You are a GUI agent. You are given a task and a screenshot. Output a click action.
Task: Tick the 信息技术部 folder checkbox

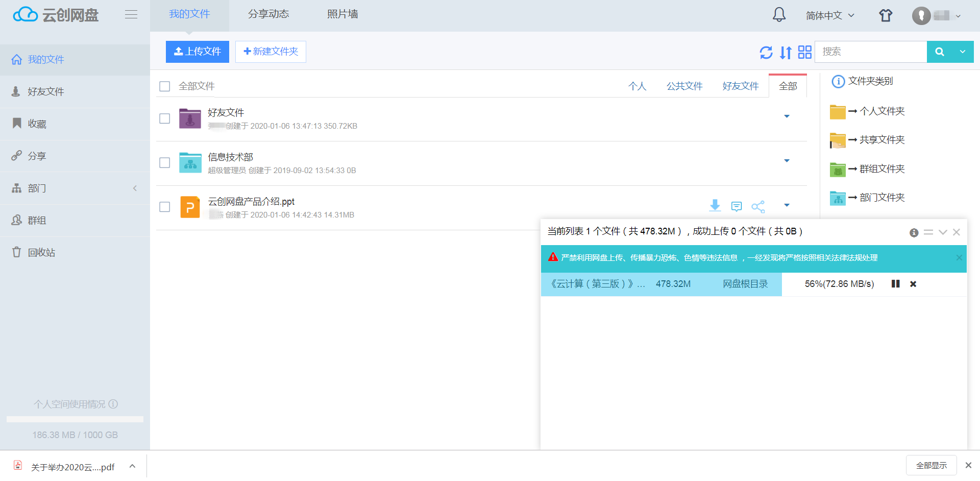[x=164, y=163]
